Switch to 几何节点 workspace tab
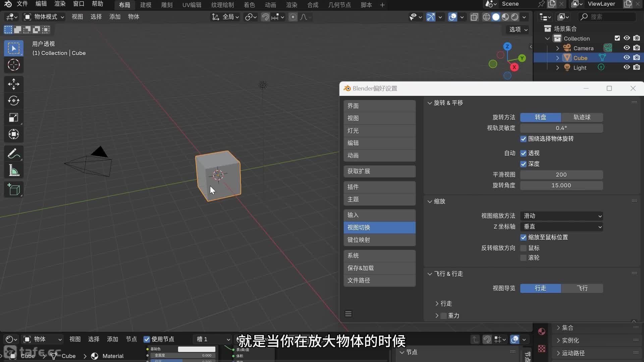This screenshot has width=644, height=362. pos(339,5)
